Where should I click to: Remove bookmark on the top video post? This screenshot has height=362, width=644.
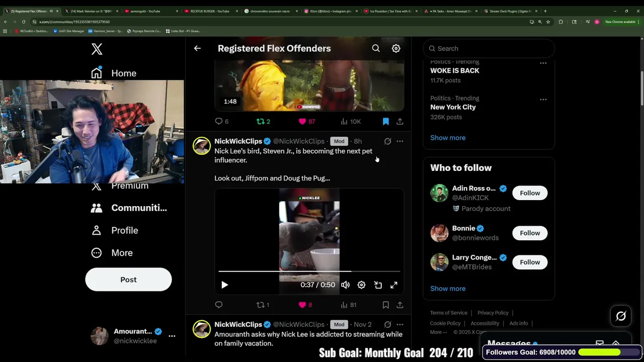tap(386, 121)
